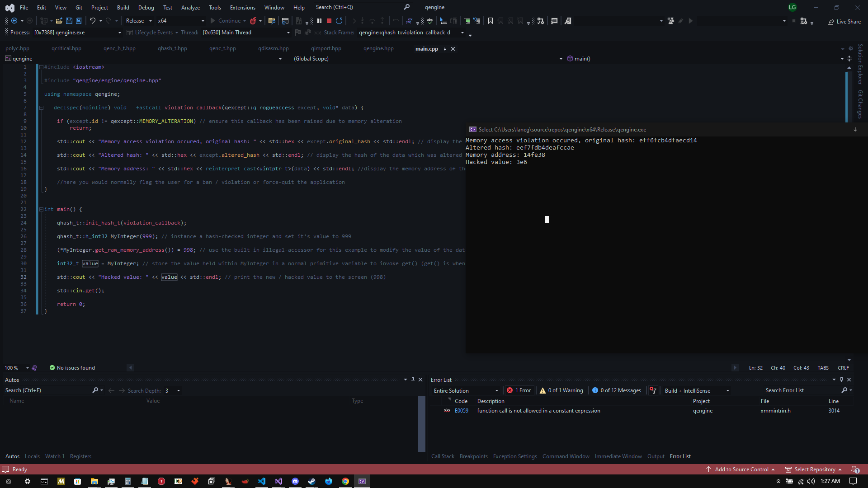Open Google Chrome from the taskbar

coord(345,481)
